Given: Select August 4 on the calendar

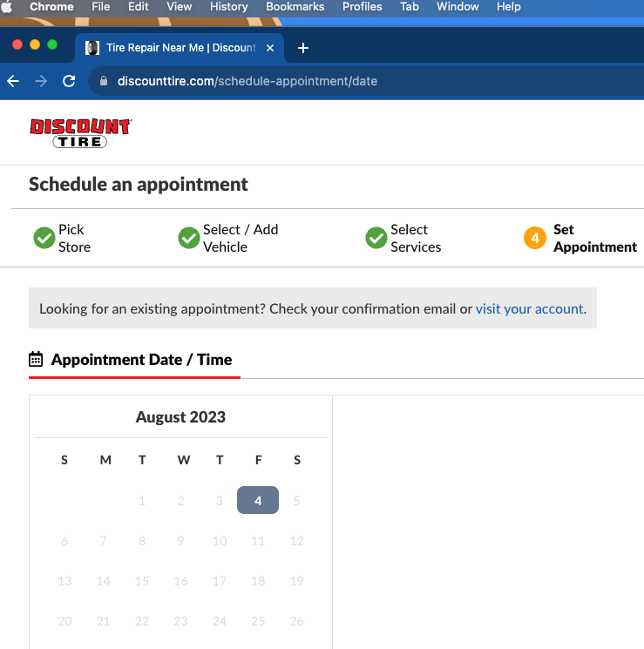Looking at the screenshot, I should click(258, 500).
